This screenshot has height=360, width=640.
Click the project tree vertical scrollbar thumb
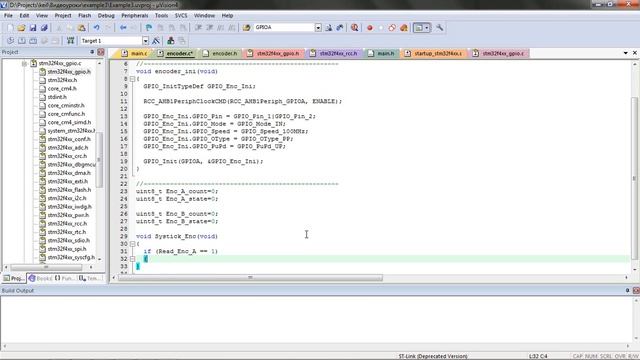pos(99,160)
